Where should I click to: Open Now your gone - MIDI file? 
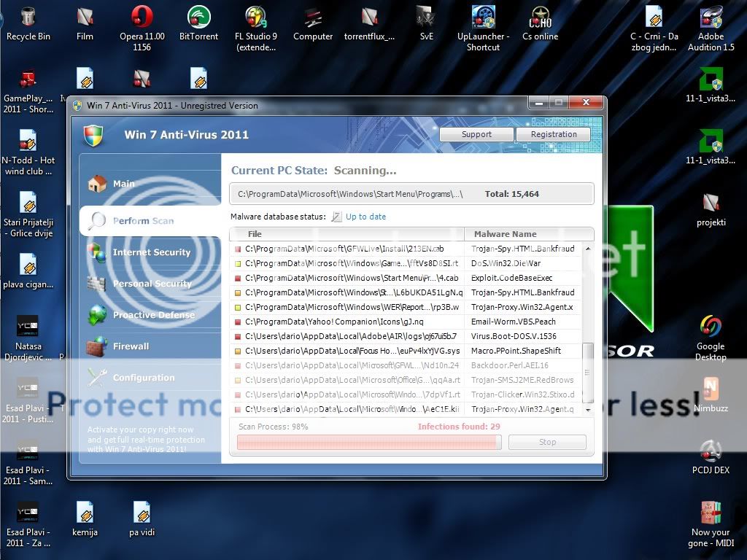pos(711,524)
